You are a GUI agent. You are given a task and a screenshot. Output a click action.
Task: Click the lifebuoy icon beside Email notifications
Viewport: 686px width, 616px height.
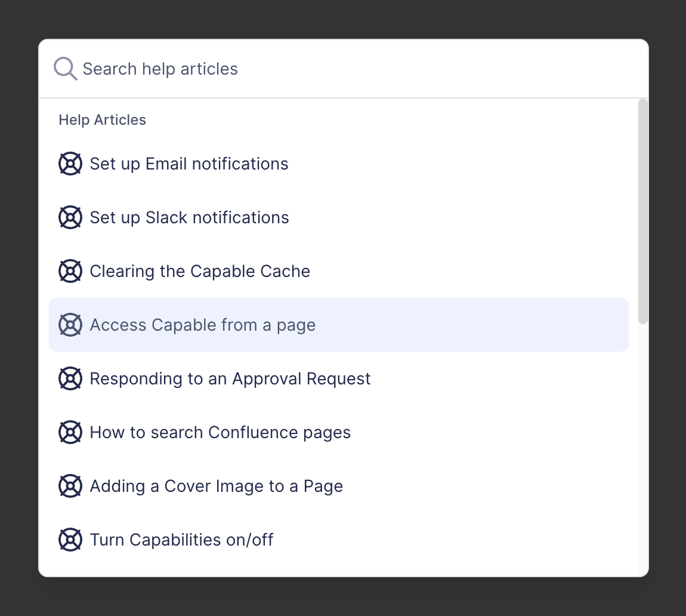(70, 164)
